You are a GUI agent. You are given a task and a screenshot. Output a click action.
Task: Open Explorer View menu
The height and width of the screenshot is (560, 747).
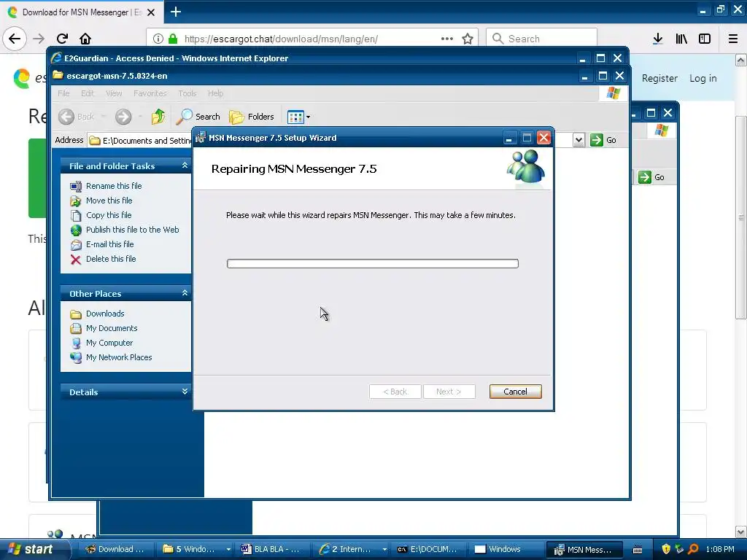pos(114,93)
